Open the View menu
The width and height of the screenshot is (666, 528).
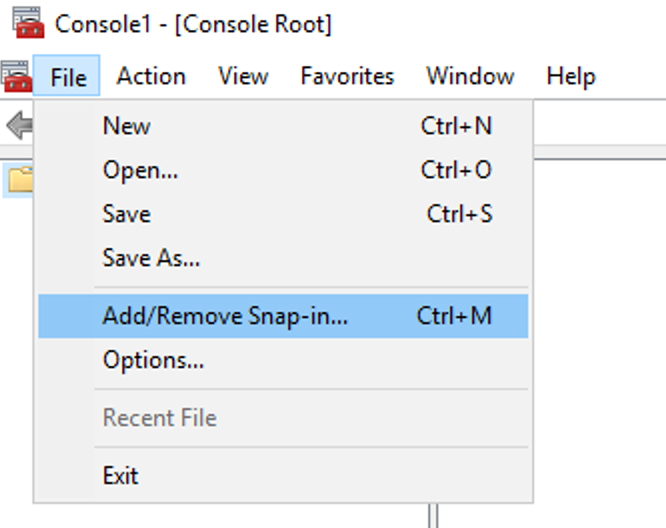pos(243,76)
